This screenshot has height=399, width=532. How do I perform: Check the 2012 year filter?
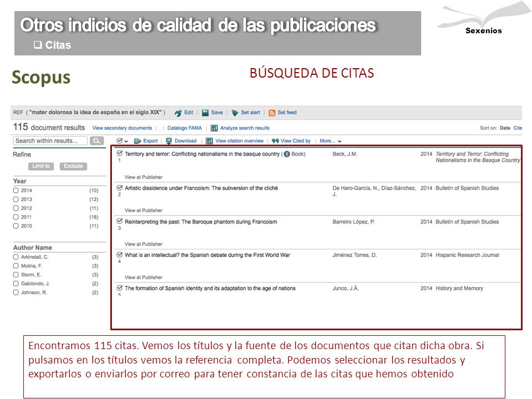16,208
